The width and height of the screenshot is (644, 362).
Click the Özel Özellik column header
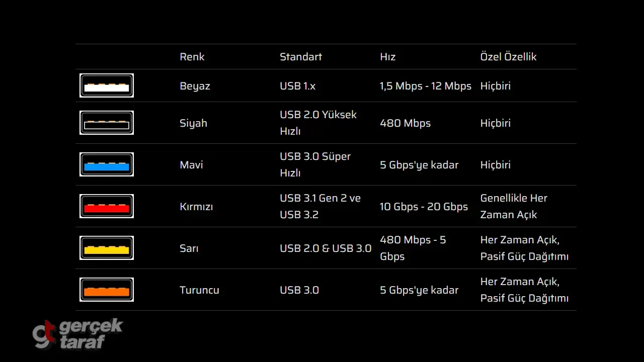(508, 57)
